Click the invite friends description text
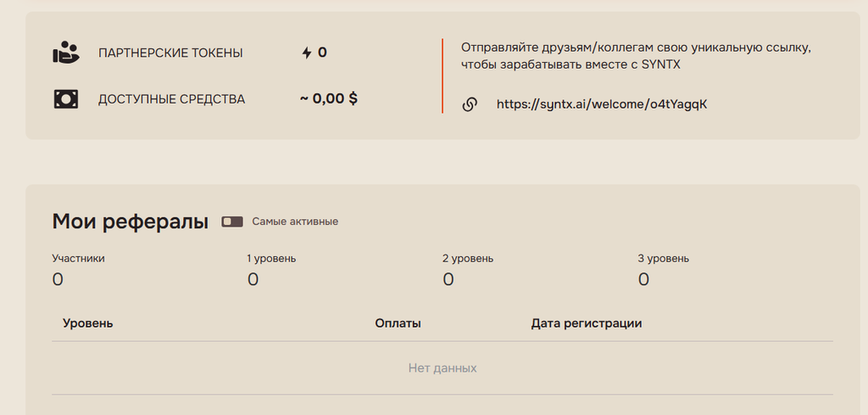The image size is (868, 415). (636, 56)
